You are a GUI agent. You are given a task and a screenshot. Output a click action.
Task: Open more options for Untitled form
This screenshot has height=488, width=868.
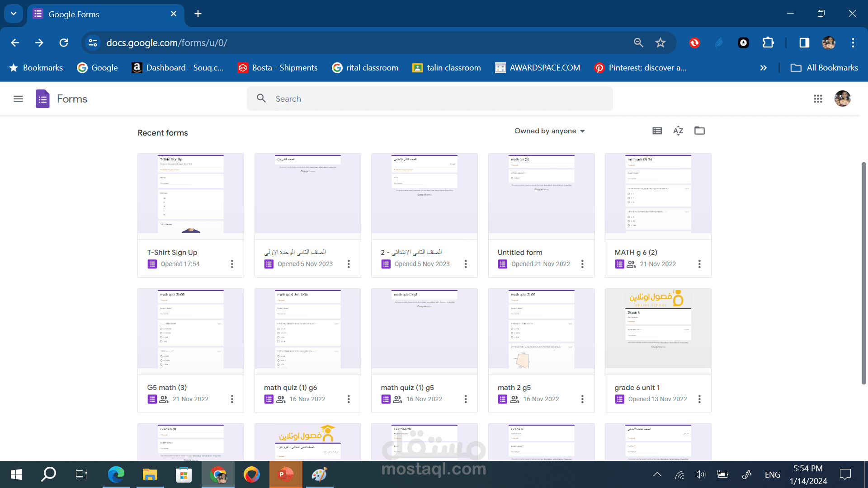coord(582,264)
